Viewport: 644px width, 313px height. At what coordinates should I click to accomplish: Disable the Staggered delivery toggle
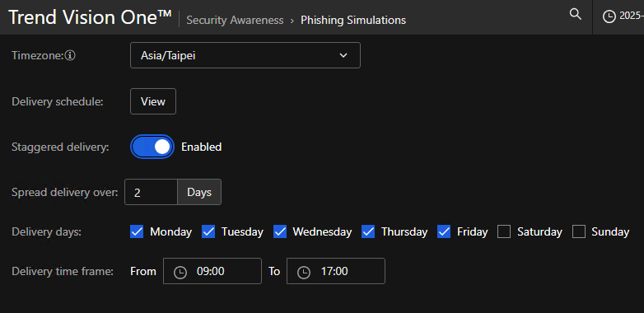tap(152, 147)
